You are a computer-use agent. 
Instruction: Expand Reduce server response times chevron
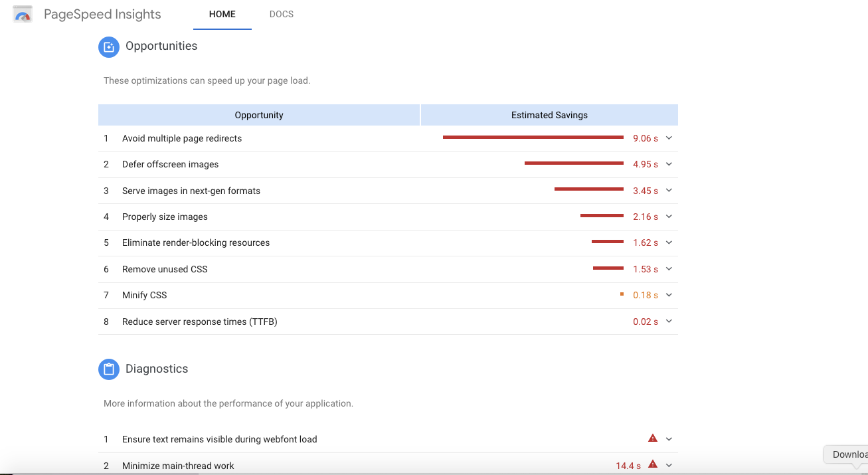669,322
